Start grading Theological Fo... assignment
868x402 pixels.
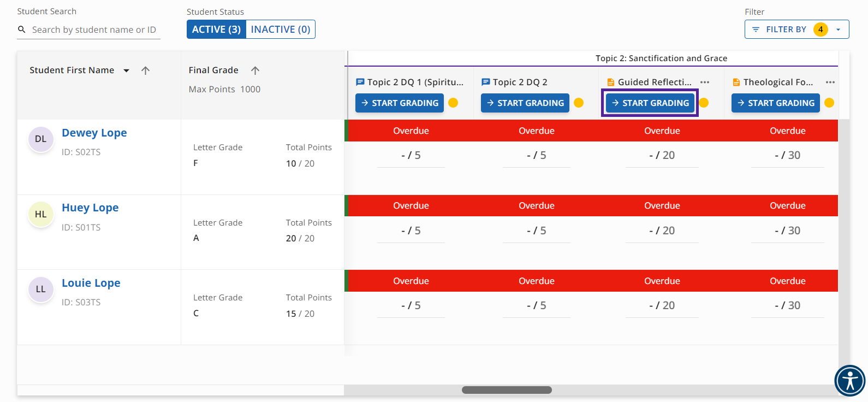pos(776,103)
